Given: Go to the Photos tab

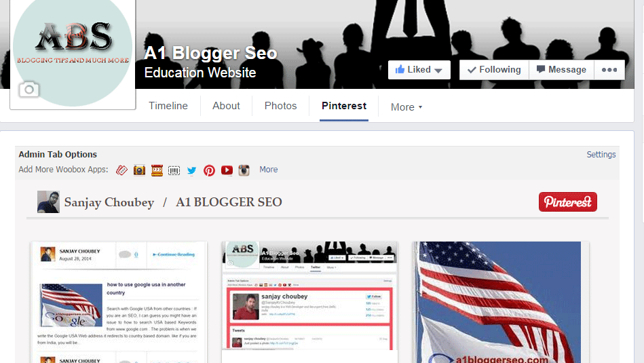Looking at the screenshot, I should coord(280,106).
